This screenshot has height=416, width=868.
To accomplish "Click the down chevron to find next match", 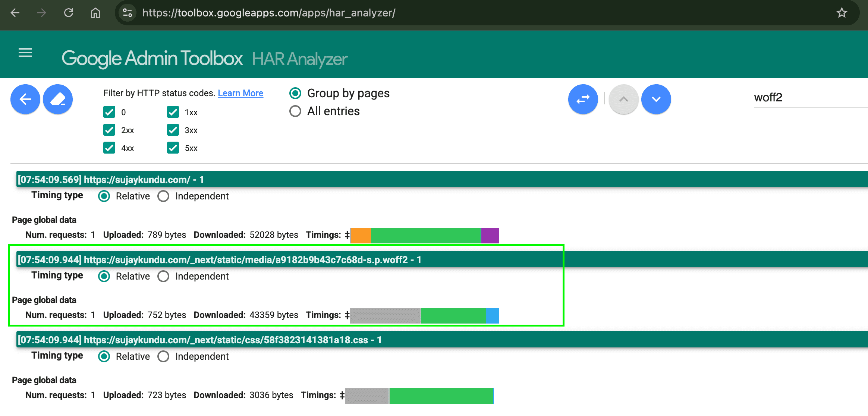I will (656, 99).
